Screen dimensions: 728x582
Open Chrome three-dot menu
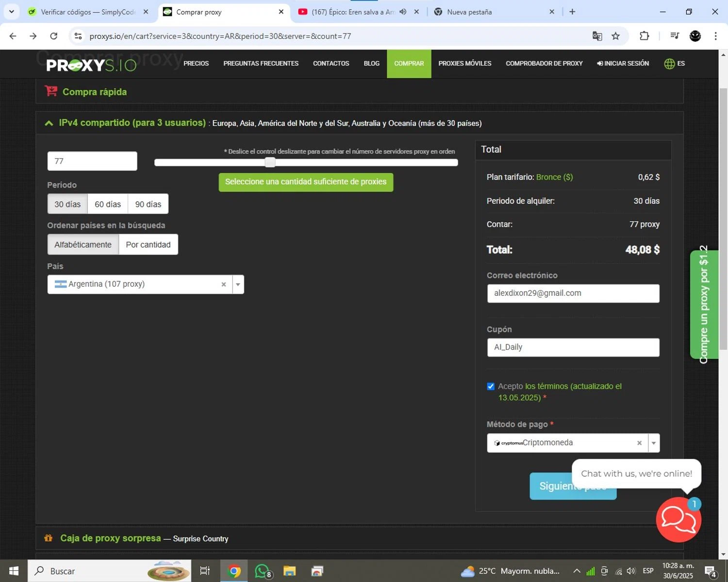click(715, 36)
